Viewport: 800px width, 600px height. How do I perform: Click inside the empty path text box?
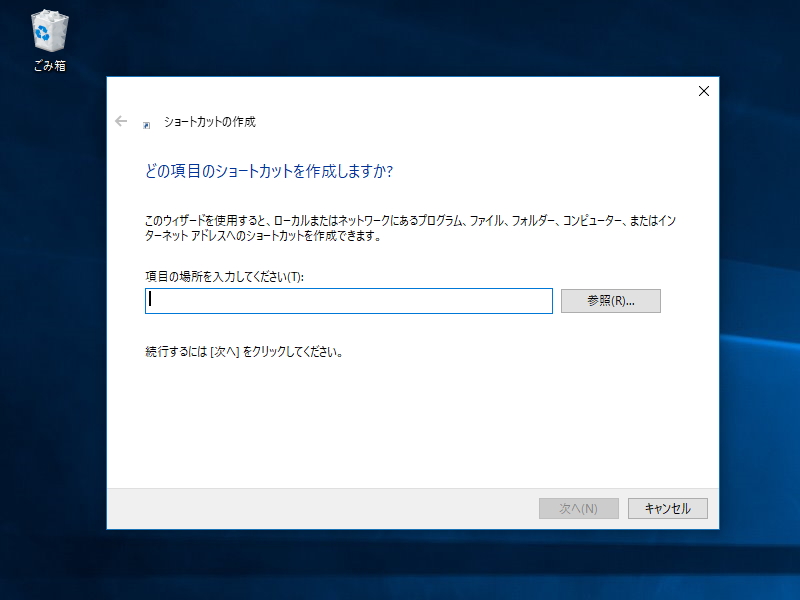350,301
